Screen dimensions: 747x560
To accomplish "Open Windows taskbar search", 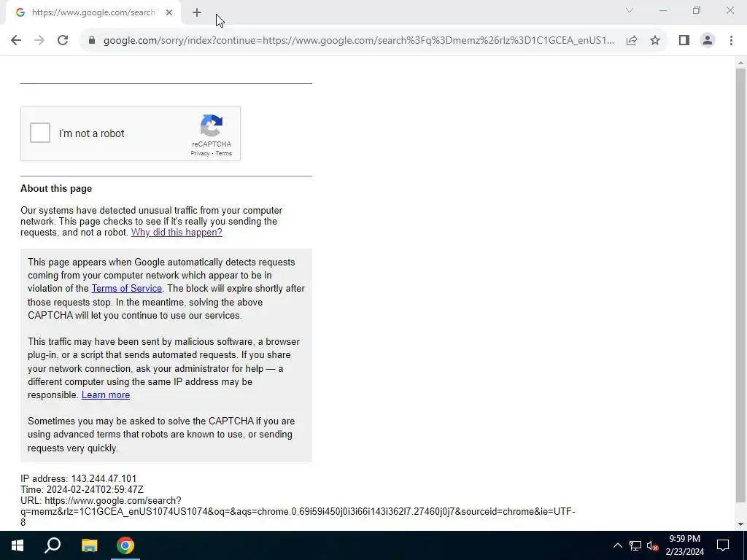I will click(53, 545).
